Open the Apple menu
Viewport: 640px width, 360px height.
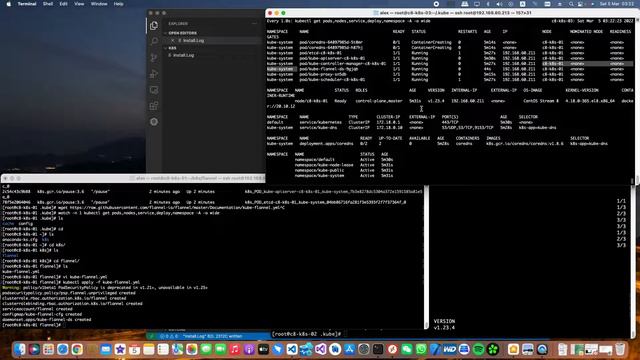(9, 4)
